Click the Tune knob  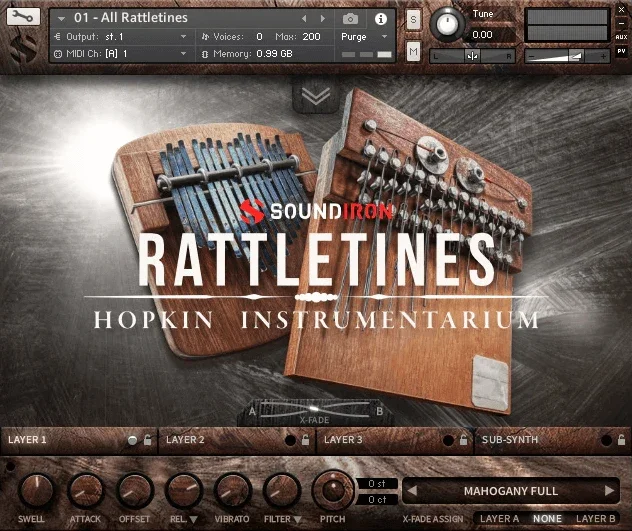point(447,24)
